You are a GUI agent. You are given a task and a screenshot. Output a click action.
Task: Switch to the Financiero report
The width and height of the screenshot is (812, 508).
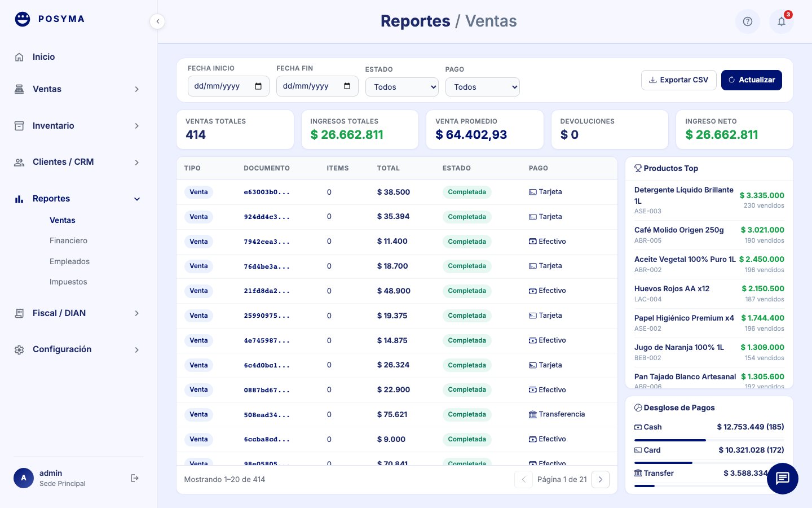click(x=68, y=240)
